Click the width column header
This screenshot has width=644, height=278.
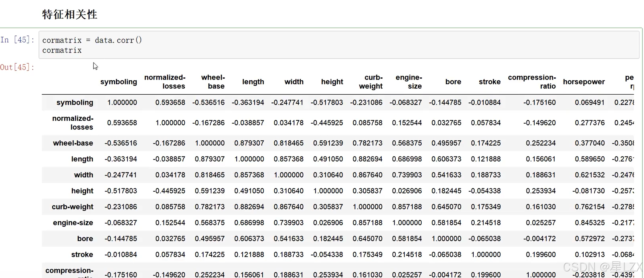tap(294, 82)
